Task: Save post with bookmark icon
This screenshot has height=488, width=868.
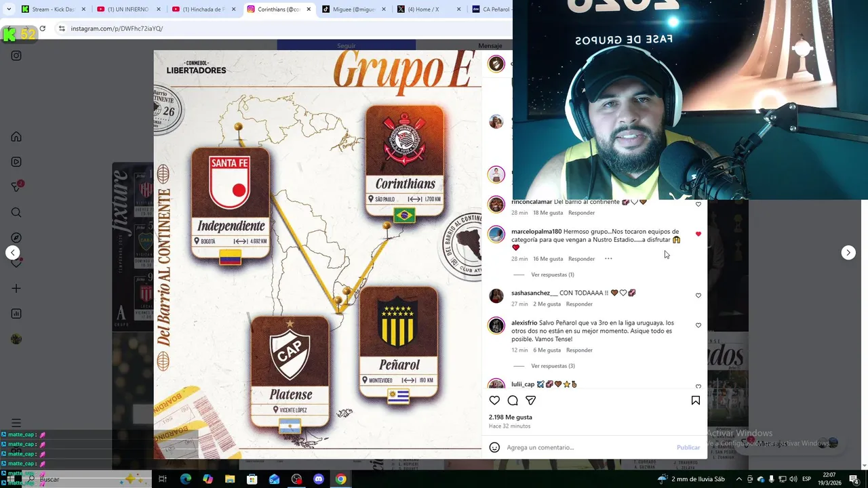Action: [x=696, y=401]
